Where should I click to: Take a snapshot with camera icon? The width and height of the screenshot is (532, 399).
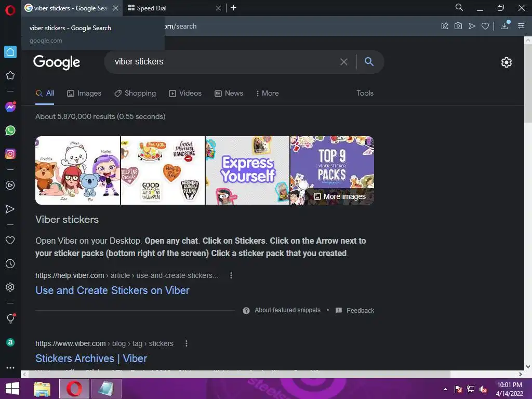[x=458, y=26]
